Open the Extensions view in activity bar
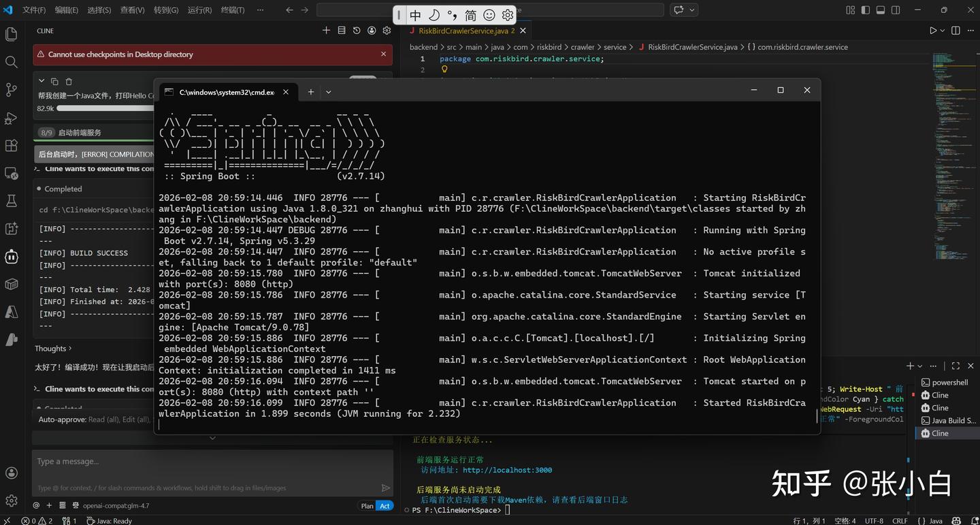Viewport: 980px width, 525px height. [x=11, y=146]
